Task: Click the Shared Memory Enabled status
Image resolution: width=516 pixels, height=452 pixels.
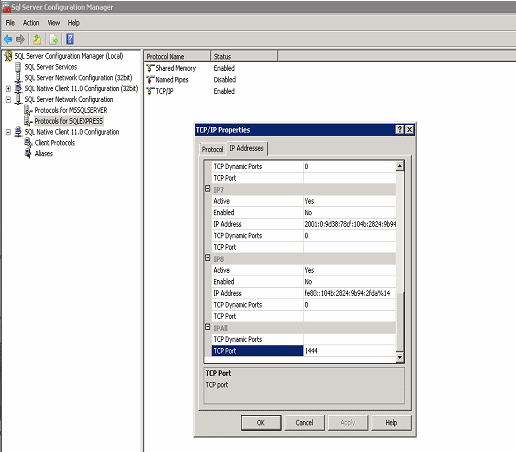Action: [224, 68]
